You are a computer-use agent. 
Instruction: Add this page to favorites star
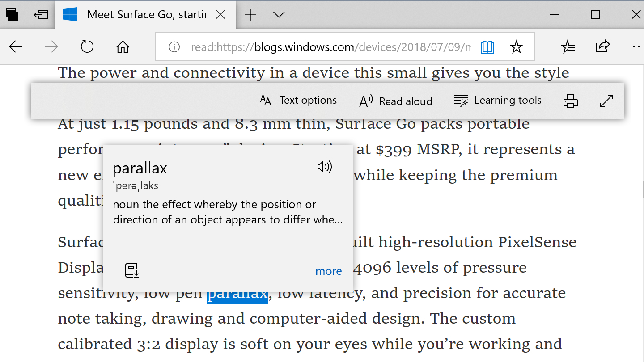click(x=517, y=47)
